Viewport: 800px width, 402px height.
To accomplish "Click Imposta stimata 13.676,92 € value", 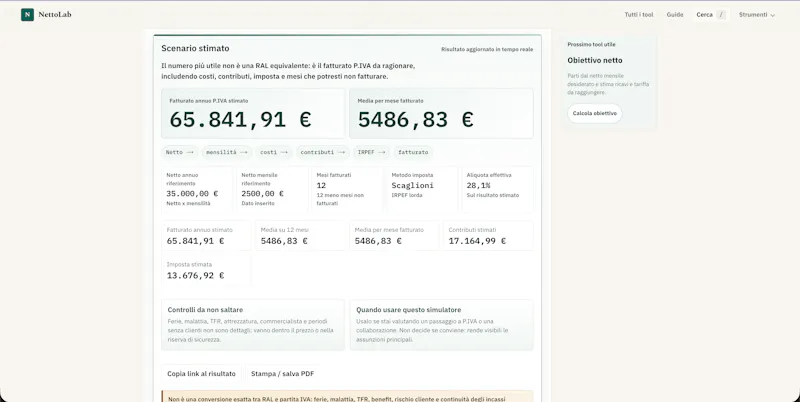I will (195, 275).
